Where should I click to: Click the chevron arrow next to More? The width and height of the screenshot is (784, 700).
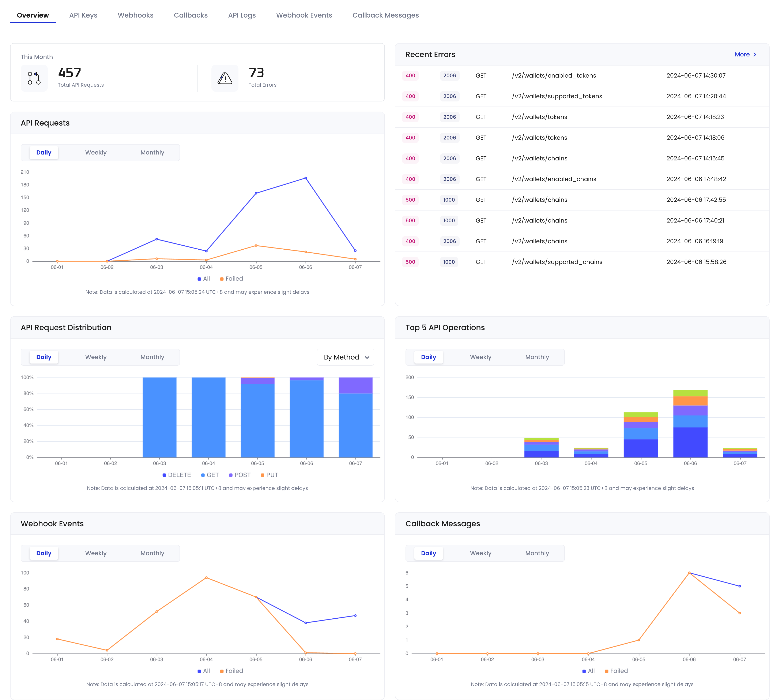point(755,55)
